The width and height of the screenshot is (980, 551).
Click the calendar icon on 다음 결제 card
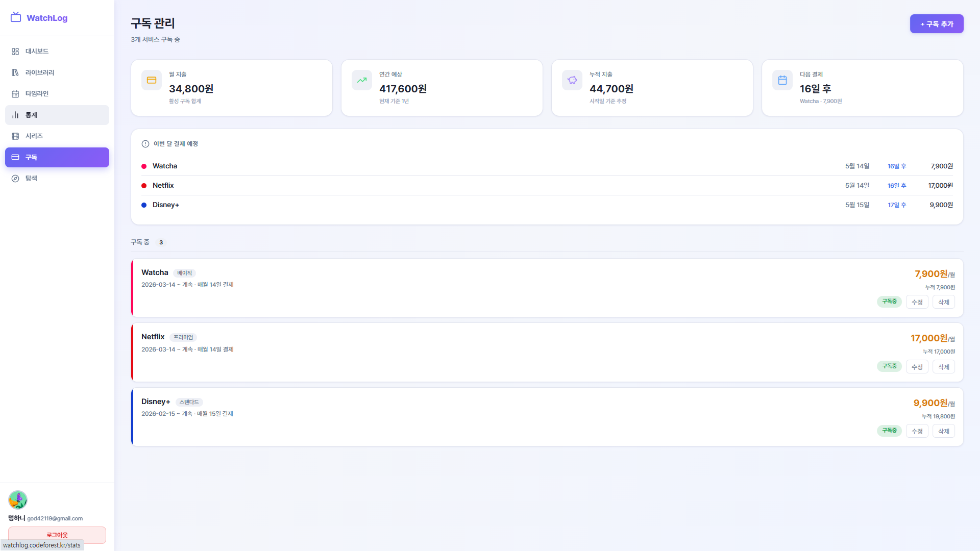click(782, 80)
